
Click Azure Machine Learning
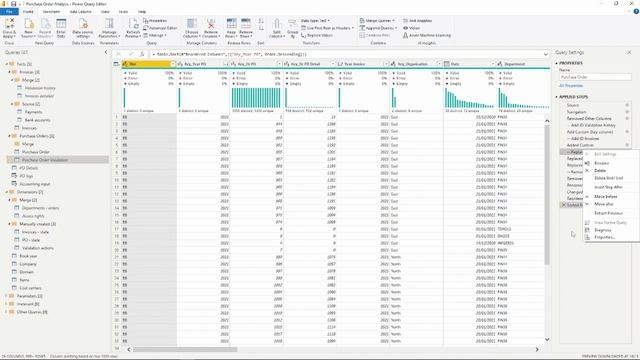(427, 36)
